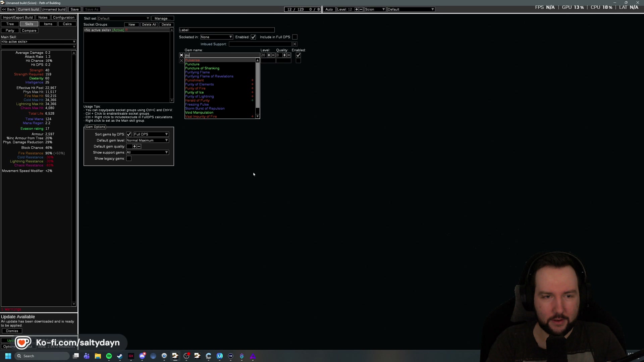The image size is (644, 362).
Task: Click Delete All socket groups
Action: (x=149, y=24)
